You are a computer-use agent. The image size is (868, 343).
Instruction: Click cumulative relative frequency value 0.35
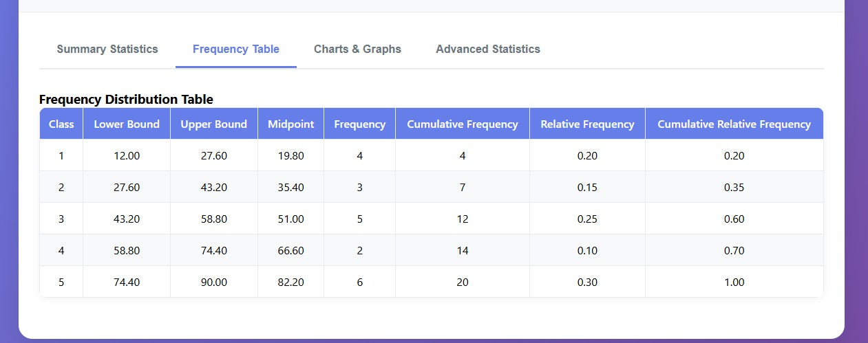[x=734, y=188]
